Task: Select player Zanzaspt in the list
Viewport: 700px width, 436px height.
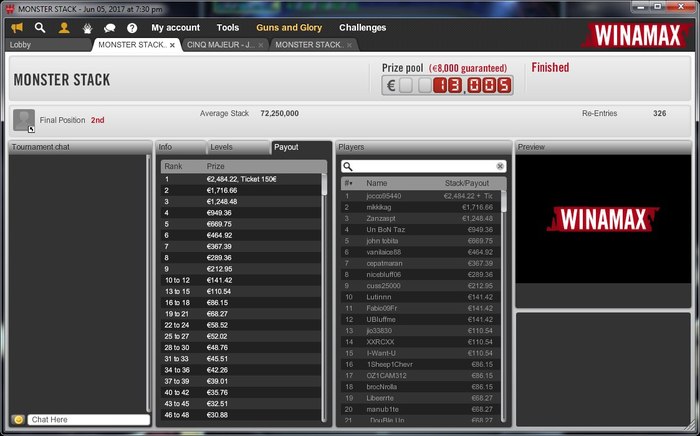Action: (421, 218)
